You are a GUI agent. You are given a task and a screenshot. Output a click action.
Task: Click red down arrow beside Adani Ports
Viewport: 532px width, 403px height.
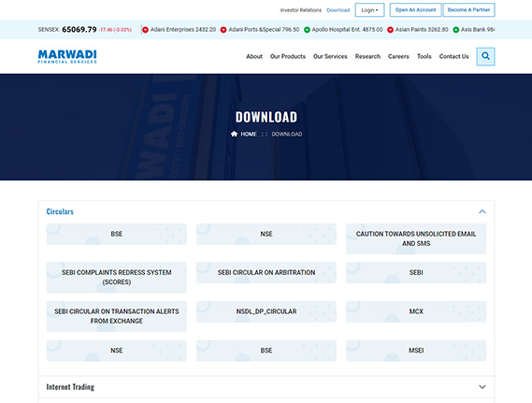click(x=223, y=30)
